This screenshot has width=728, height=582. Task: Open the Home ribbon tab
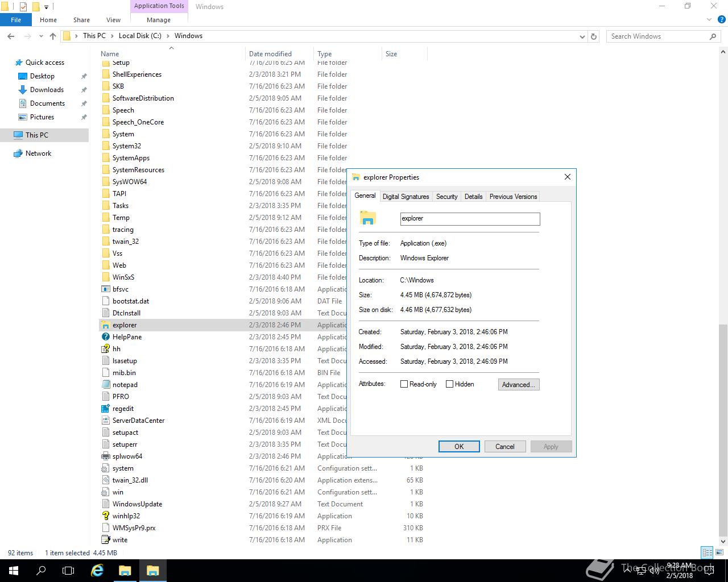[x=48, y=20]
